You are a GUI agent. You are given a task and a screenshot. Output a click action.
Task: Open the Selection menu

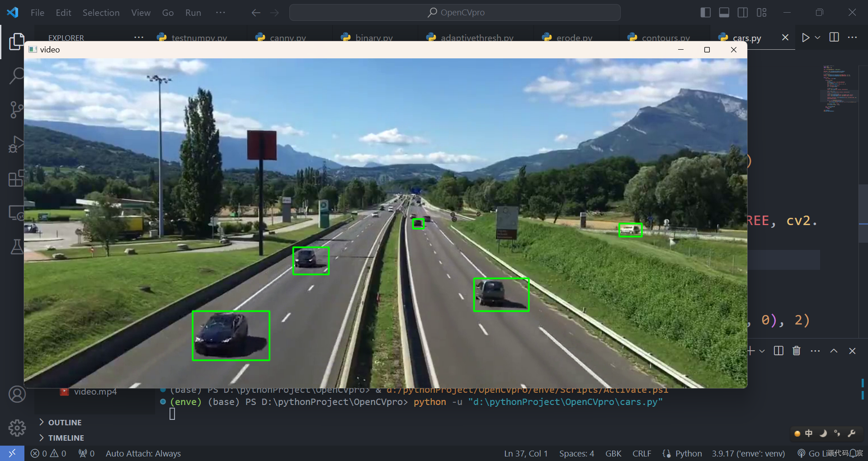point(101,13)
